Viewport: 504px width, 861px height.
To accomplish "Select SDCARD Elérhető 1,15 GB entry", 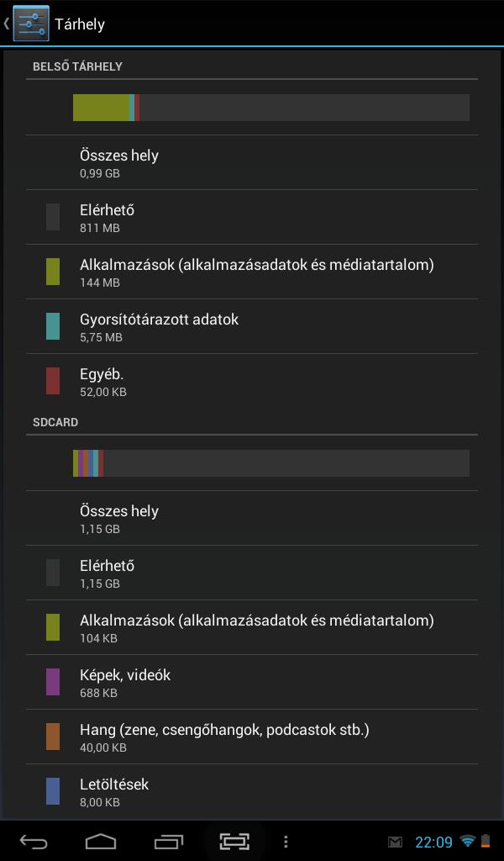I will tap(252, 573).
